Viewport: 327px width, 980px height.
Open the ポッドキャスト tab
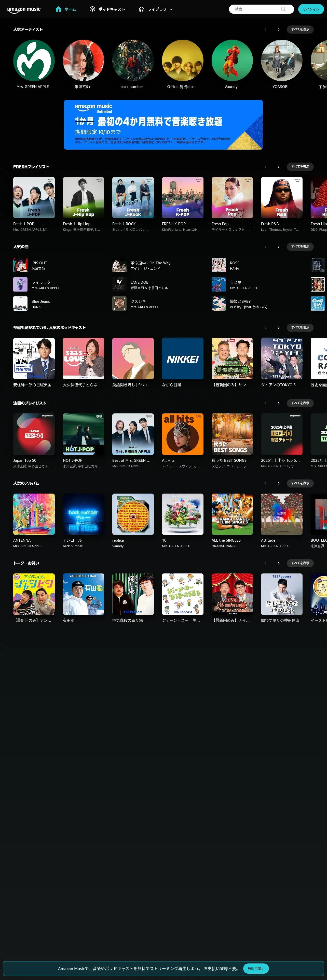[x=107, y=9]
